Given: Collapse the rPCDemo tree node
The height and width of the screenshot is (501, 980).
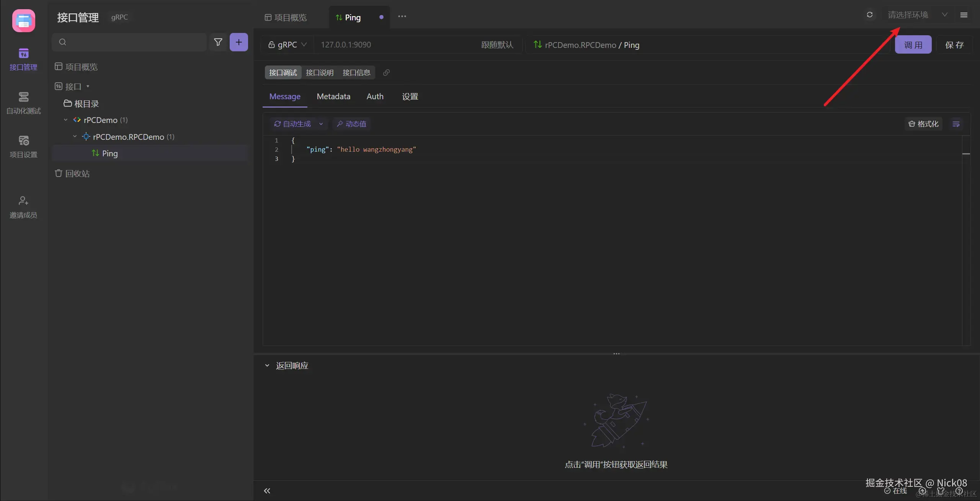Looking at the screenshot, I should tap(66, 120).
